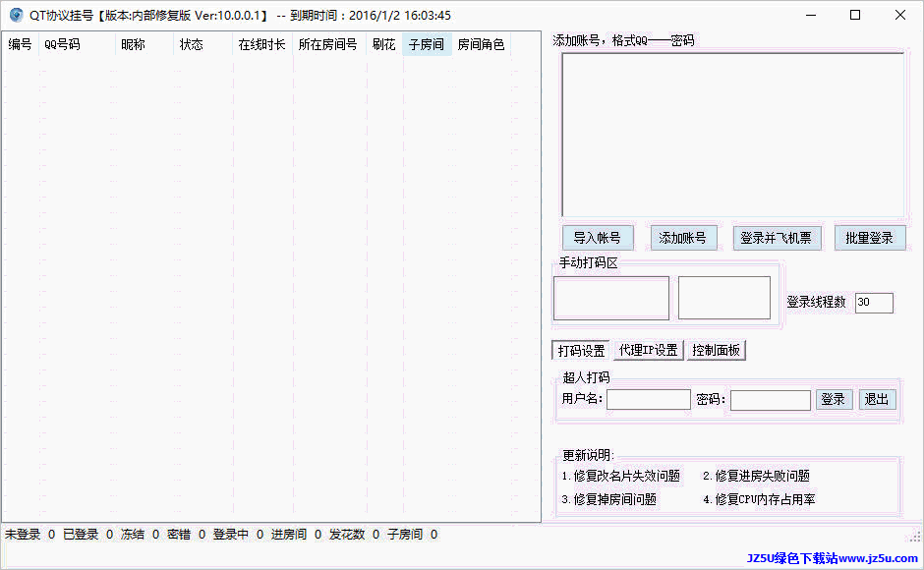Image resolution: width=924 pixels, height=570 pixels.
Task: Click the 登录中 status bar entry
Action: pos(238,535)
